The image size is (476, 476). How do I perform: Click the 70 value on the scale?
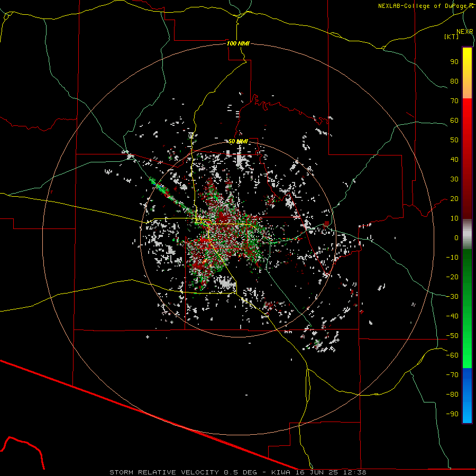point(454,101)
